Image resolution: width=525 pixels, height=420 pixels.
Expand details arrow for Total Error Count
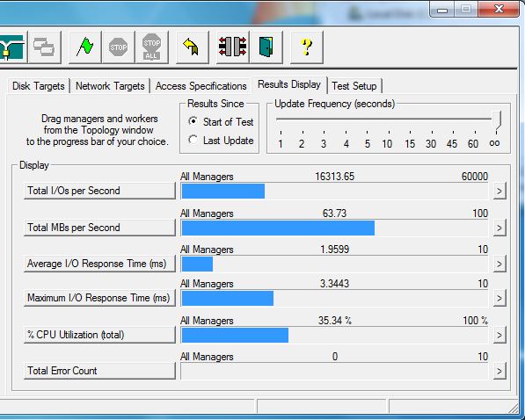point(499,371)
